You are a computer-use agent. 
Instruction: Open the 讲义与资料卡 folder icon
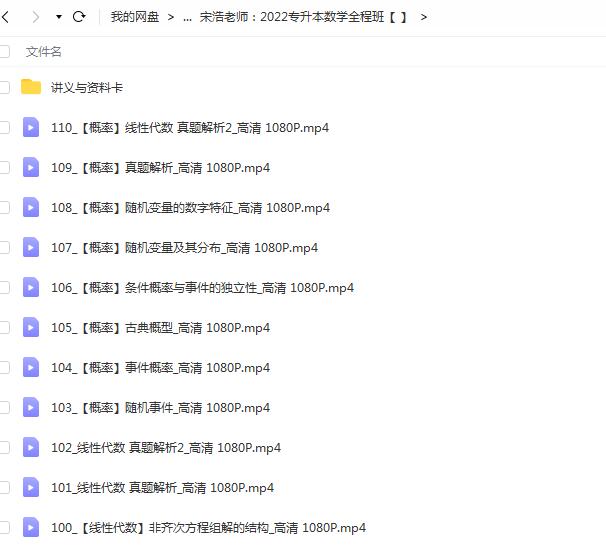click(x=31, y=87)
